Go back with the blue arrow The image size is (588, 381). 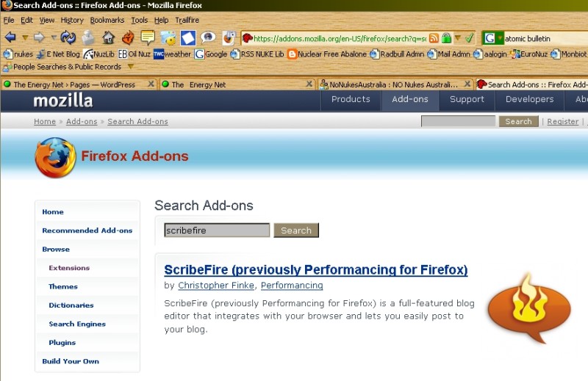click(x=10, y=37)
